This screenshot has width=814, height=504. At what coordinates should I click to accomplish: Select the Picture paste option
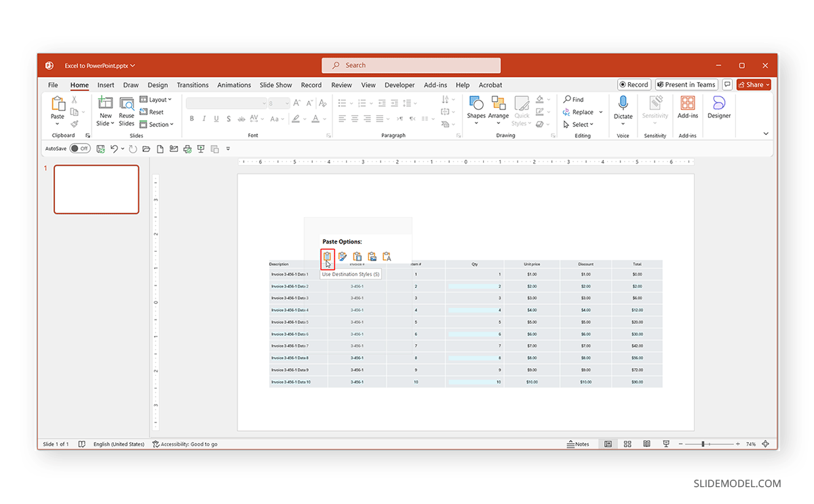coord(372,256)
